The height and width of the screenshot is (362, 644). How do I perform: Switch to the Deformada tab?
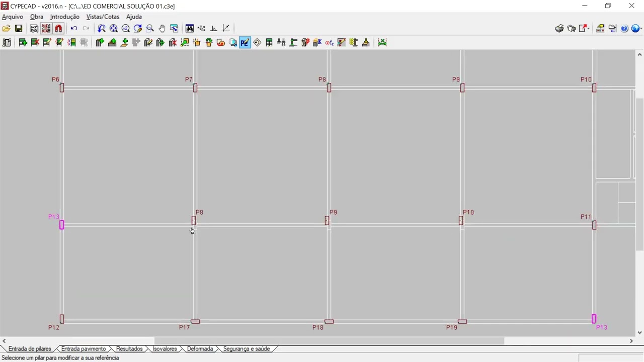pyautogui.click(x=200, y=349)
